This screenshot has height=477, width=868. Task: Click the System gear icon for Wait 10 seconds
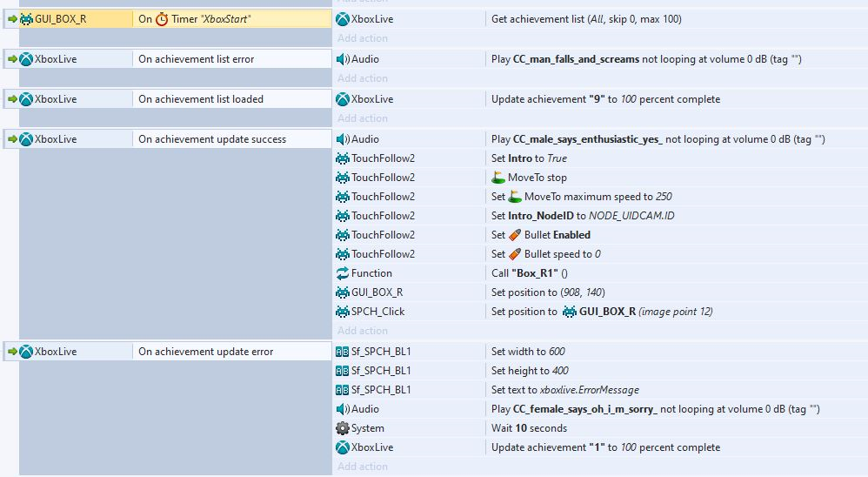coord(343,428)
